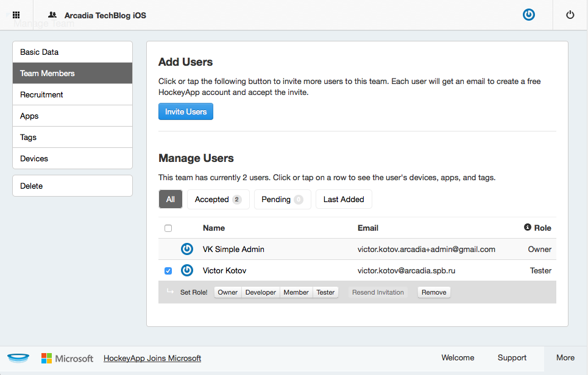Set role to Tester

pos(325,292)
